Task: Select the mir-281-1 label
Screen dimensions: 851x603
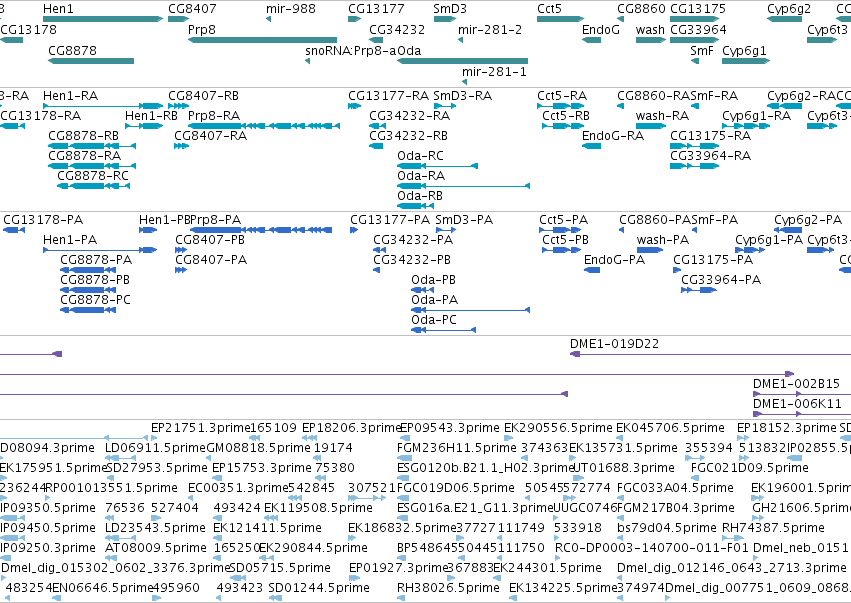Action: click(494, 72)
